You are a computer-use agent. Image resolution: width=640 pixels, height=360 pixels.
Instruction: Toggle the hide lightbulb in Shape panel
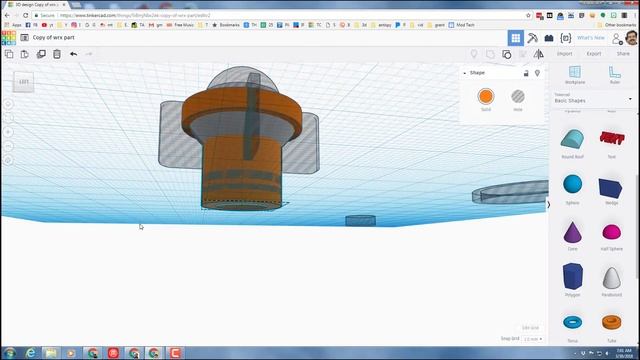(x=537, y=73)
